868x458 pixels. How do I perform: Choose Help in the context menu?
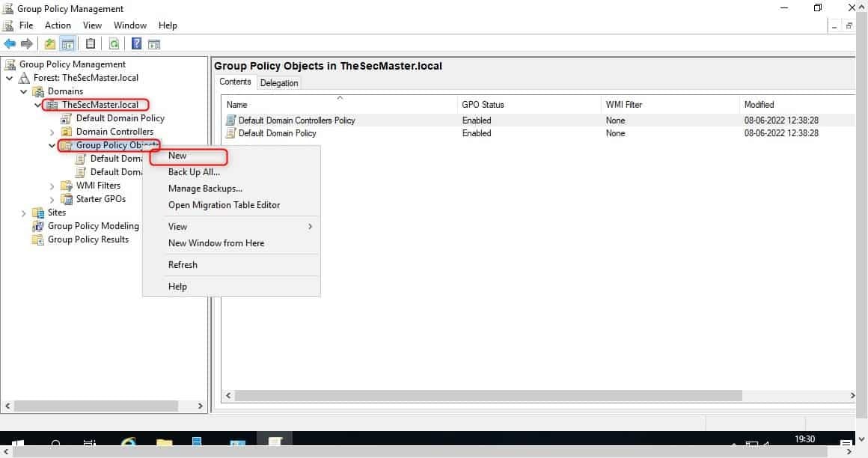(231, 287)
